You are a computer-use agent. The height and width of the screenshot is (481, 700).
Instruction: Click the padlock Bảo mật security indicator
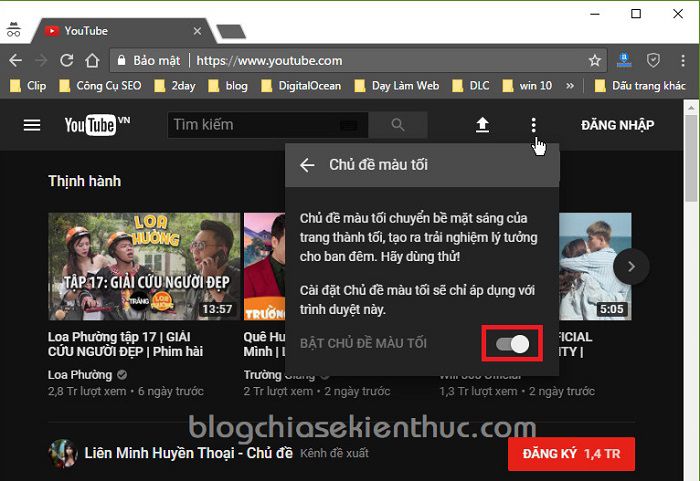coord(149,60)
